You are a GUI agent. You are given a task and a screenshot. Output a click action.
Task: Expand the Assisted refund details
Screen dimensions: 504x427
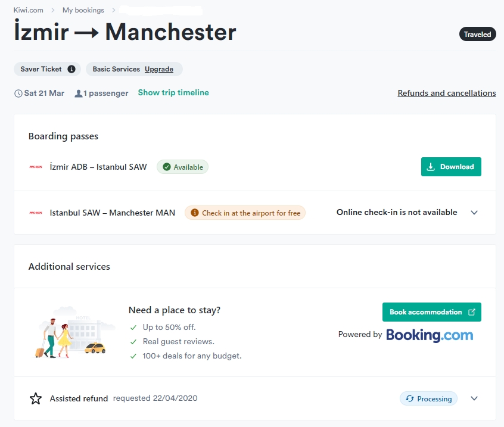coord(474,398)
